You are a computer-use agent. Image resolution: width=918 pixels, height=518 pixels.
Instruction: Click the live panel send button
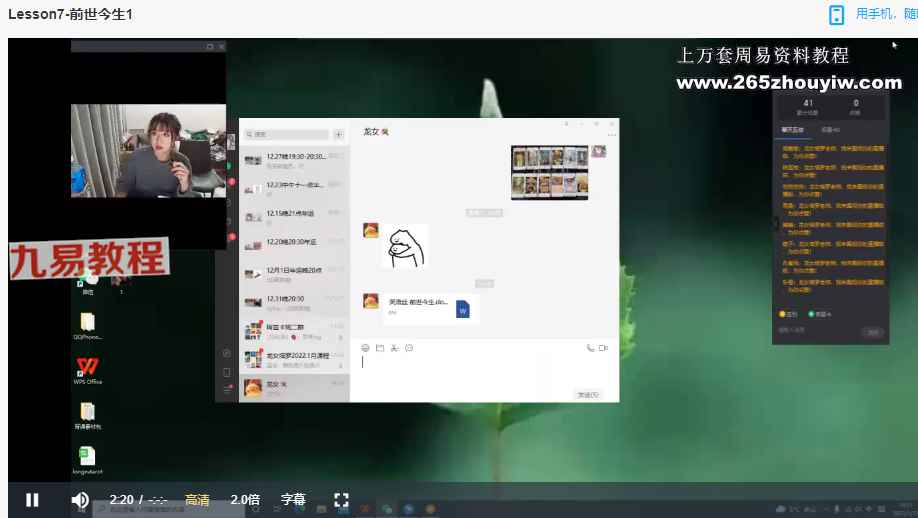[x=873, y=332]
